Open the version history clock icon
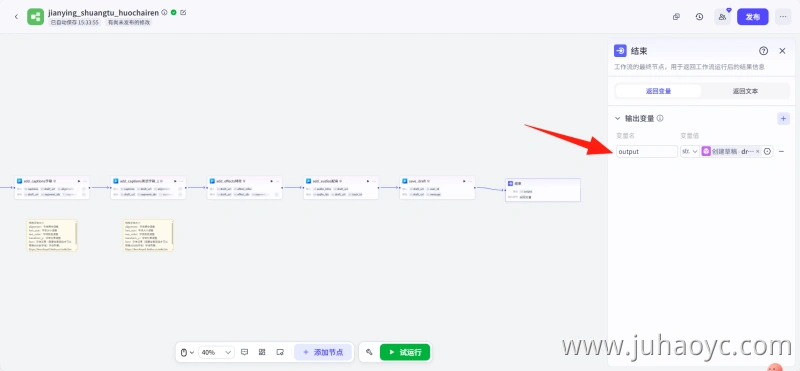This screenshot has height=371, width=800. [x=699, y=17]
